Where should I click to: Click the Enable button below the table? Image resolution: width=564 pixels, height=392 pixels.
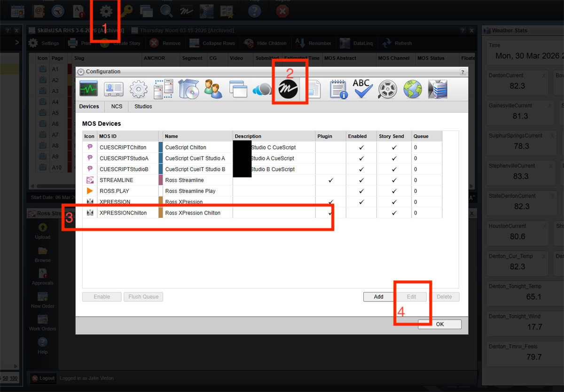(x=102, y=297)
